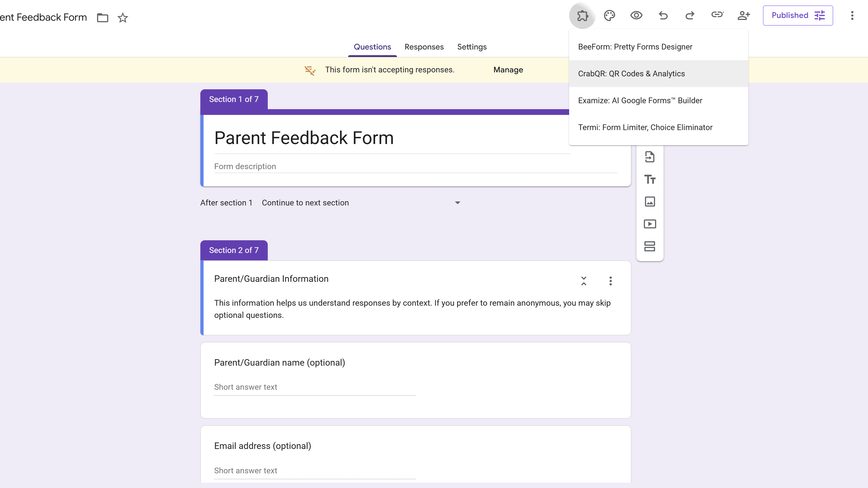Click the Manage link in the banner
Image resolution: width=868 pixels, height=488 pixels.
[x=508, y=70]
